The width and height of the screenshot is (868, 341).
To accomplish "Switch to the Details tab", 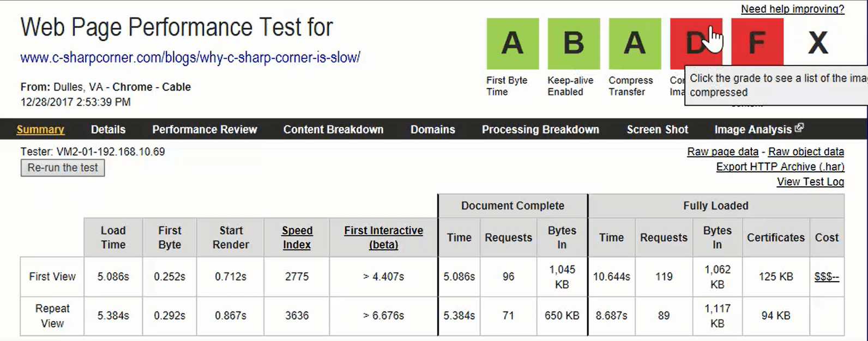I will (107, 130).
